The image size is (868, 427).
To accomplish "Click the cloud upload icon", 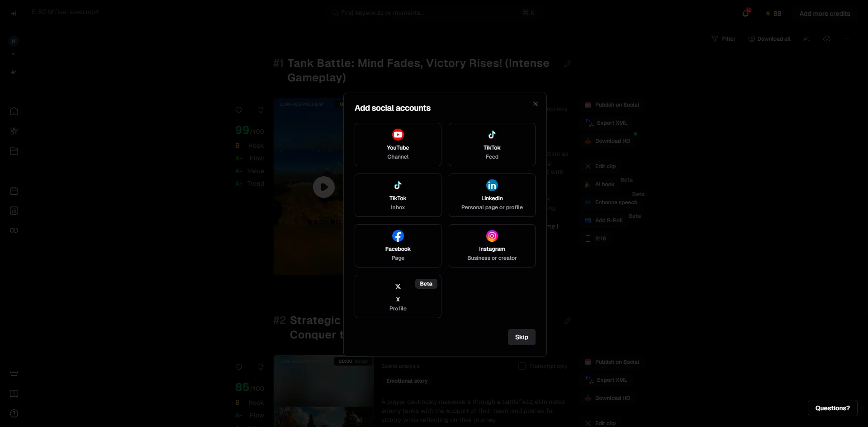I will click(x=827, y=39).
